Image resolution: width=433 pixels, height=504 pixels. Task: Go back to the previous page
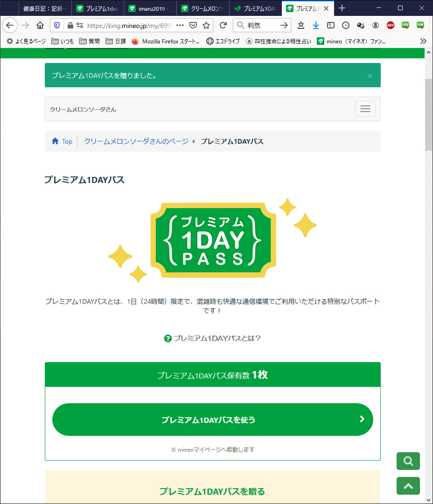(x=10, y=25)
